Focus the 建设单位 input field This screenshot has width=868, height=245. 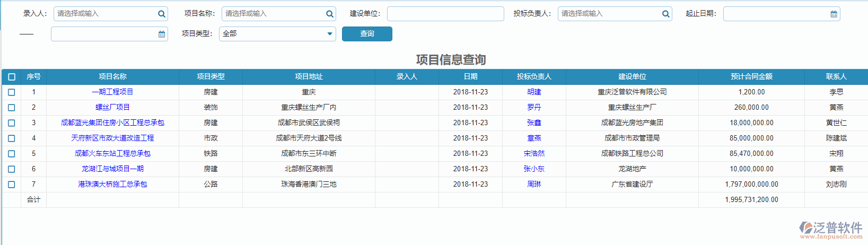tap(445, 14)
